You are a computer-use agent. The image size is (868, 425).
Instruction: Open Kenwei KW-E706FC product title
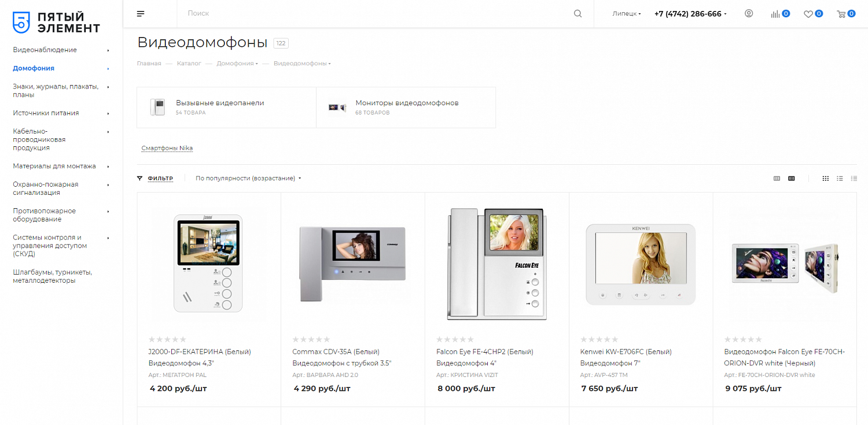(x=626, y=357)
